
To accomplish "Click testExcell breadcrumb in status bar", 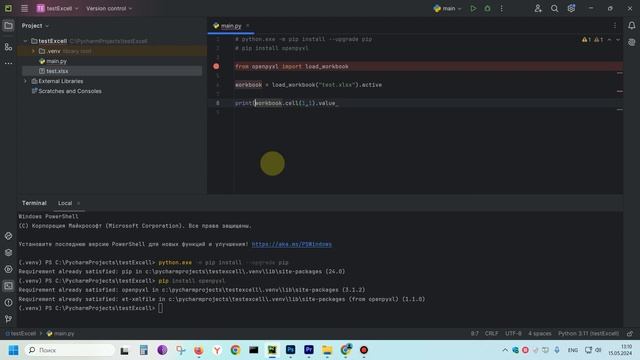I will click(x=20, y=333).
